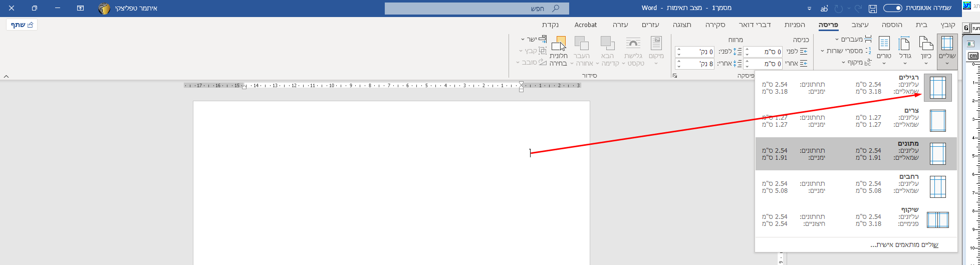
Task: Select Wide (רחבים) margins preset
Action: click(856, 186)
